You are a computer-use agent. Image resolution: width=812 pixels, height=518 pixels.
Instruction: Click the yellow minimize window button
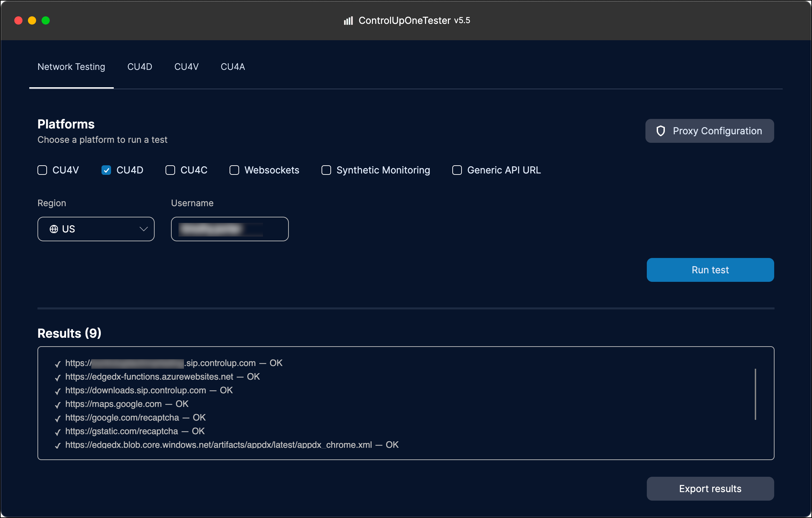(x=32, y=21)
